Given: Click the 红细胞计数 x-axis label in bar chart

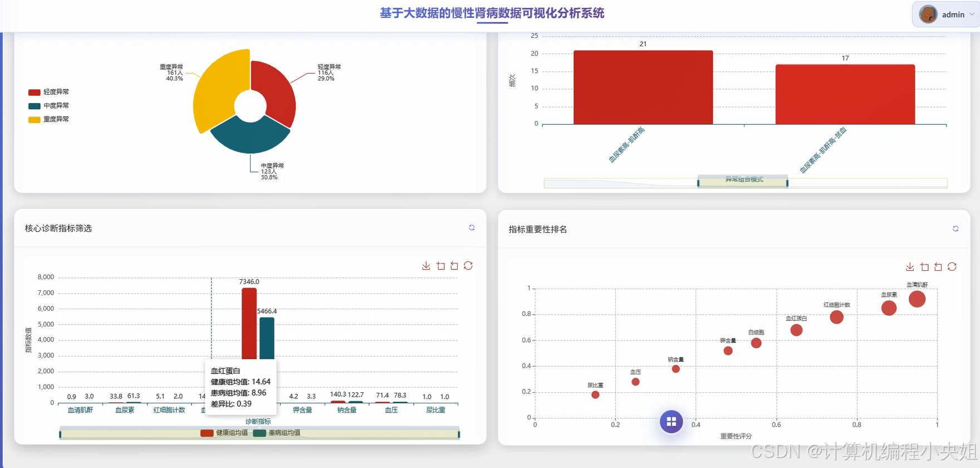Looking at the screenshot, I should (x=169, y=410).
